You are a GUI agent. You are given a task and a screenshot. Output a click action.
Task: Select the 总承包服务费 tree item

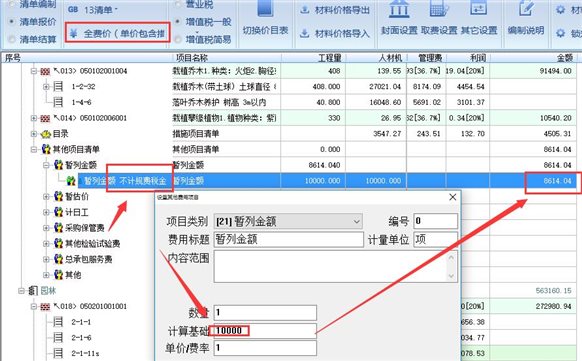(x=88, y=259)
